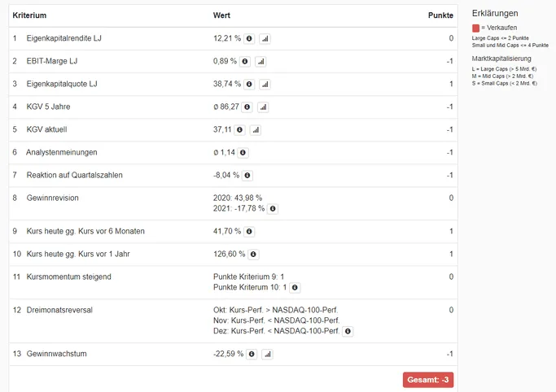Screen dimensions: 556x392
Task: View info for Eigenkapitalquote LJ
Action: [x=249, y=85]
